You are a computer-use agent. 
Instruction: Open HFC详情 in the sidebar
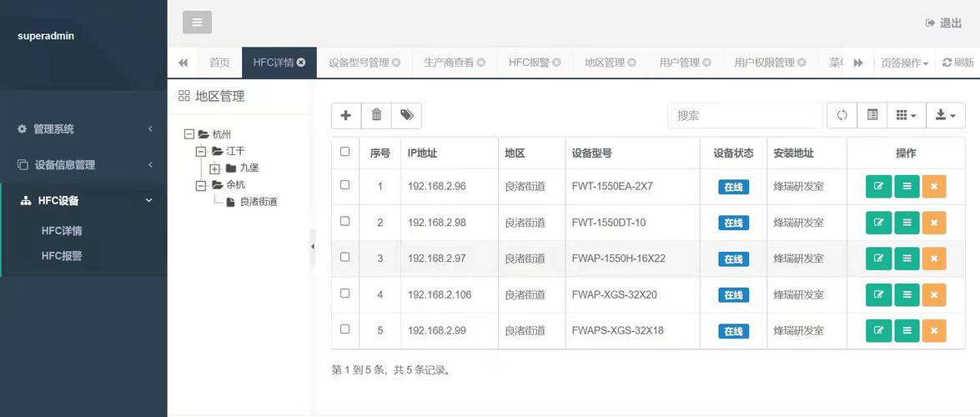click(x=62, y=231)
